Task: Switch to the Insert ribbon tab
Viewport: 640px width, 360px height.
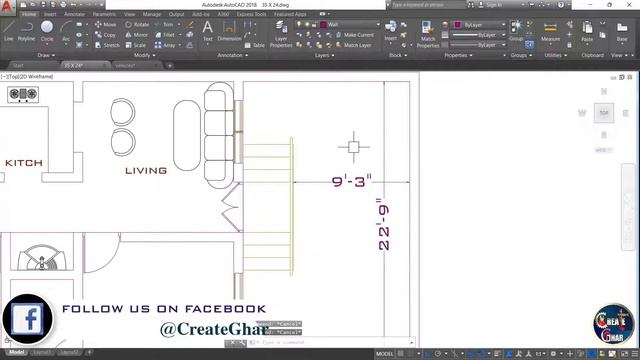Action: coord(50,14)
